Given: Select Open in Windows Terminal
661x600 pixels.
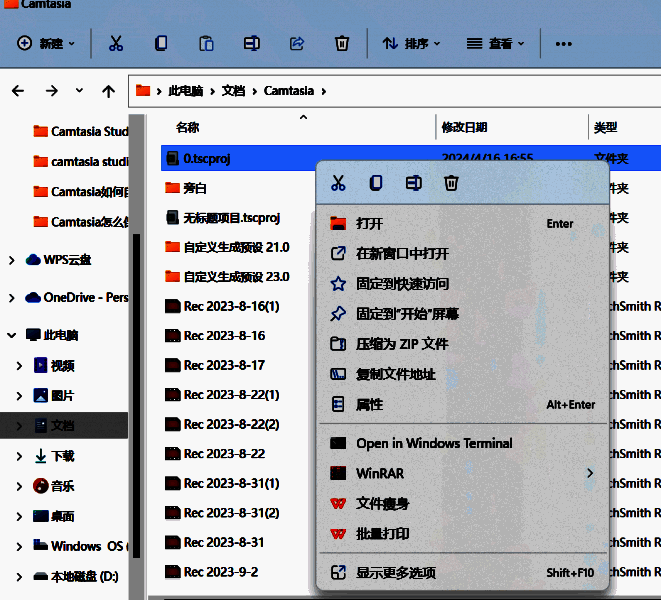Looking at the screenshot, I should 434,443.
